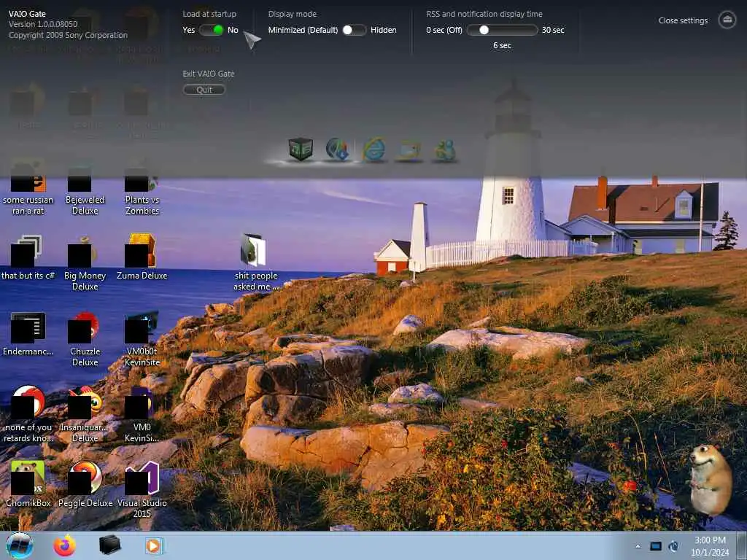The image size is (747, 560).
Task: Open the framed picture icon in the dock
Action: coord(409,150)
